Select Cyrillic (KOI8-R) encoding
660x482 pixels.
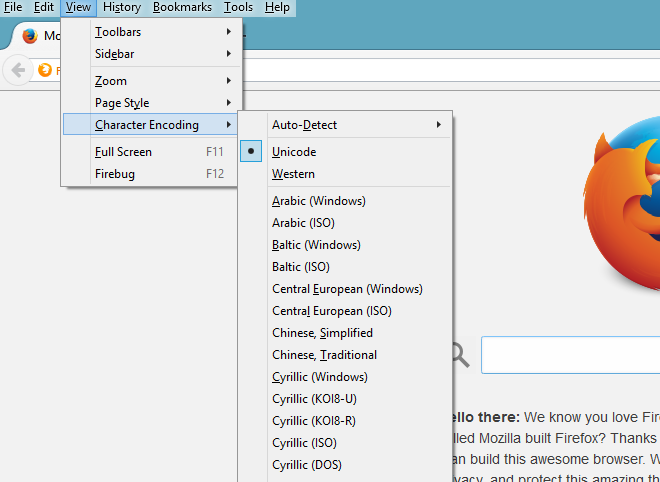tap(345, 421)
